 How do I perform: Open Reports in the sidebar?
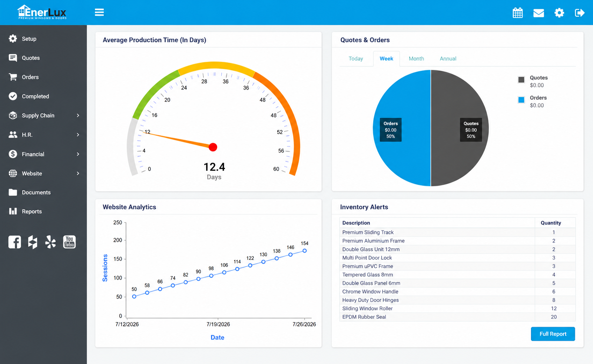32,211
